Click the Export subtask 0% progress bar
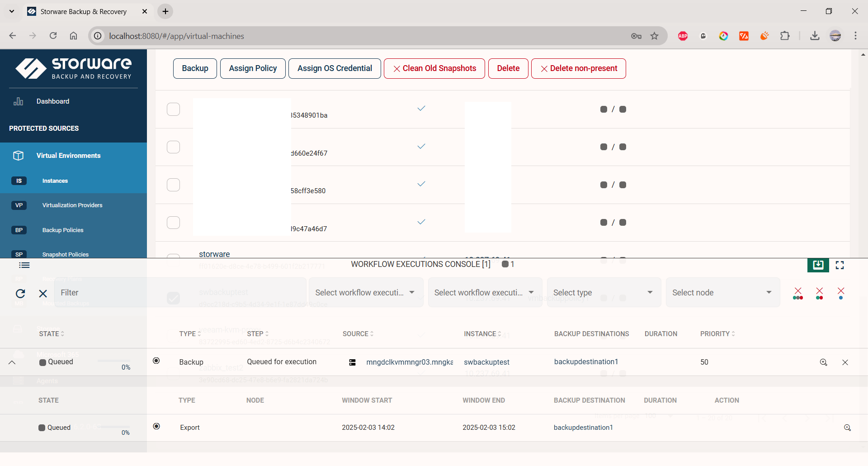 point(114,427)
